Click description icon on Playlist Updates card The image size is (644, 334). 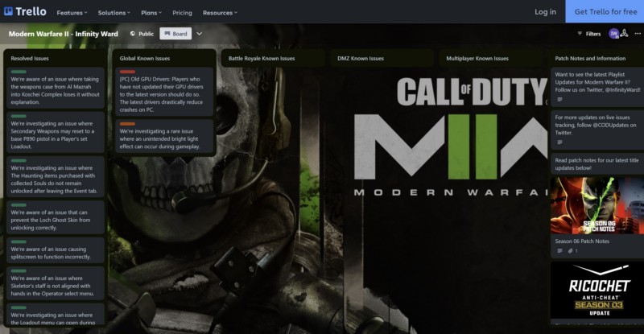coord(559,100)
